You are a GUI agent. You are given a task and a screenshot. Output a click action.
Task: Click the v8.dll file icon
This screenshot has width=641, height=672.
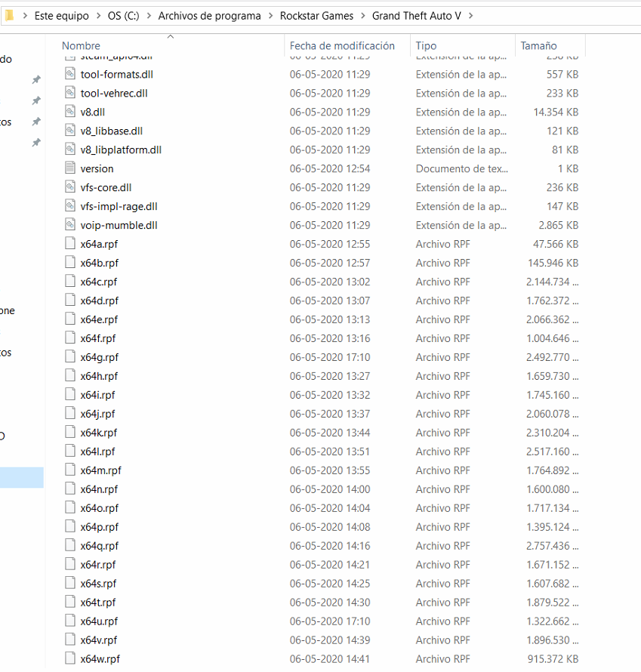point(70,112)
